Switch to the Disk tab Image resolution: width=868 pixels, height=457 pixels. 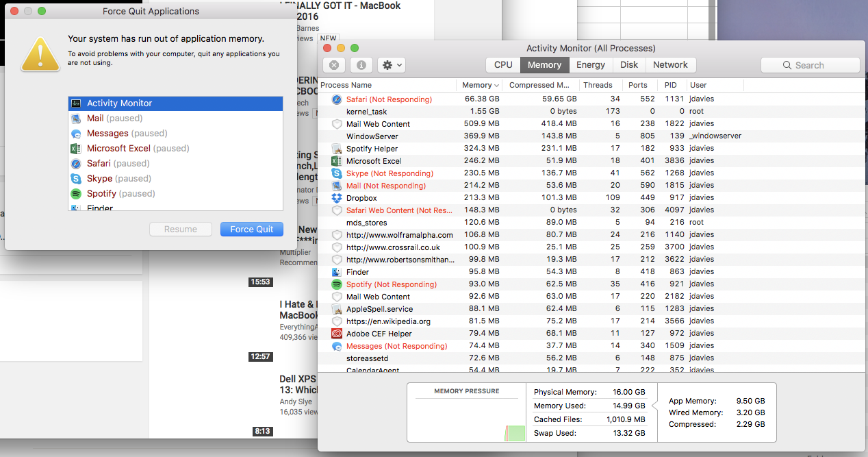pyautogui.click(x=629, y=65)
